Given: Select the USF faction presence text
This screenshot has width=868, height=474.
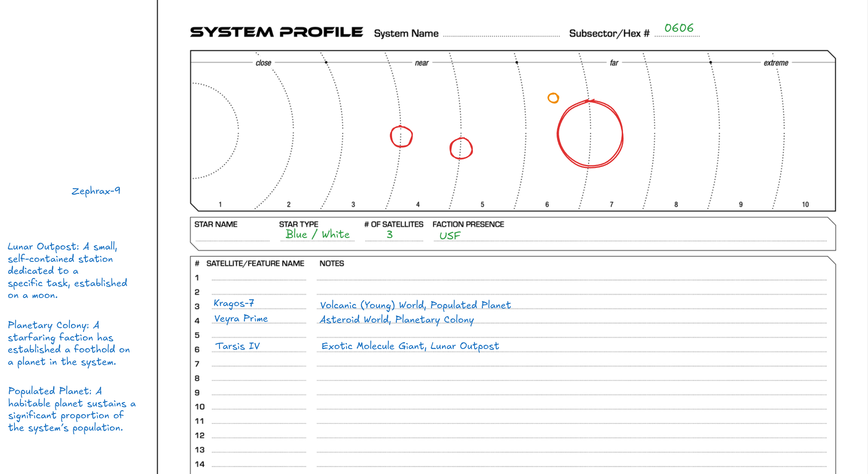Looking at the screenshot, I should click(x=450, y=236).
